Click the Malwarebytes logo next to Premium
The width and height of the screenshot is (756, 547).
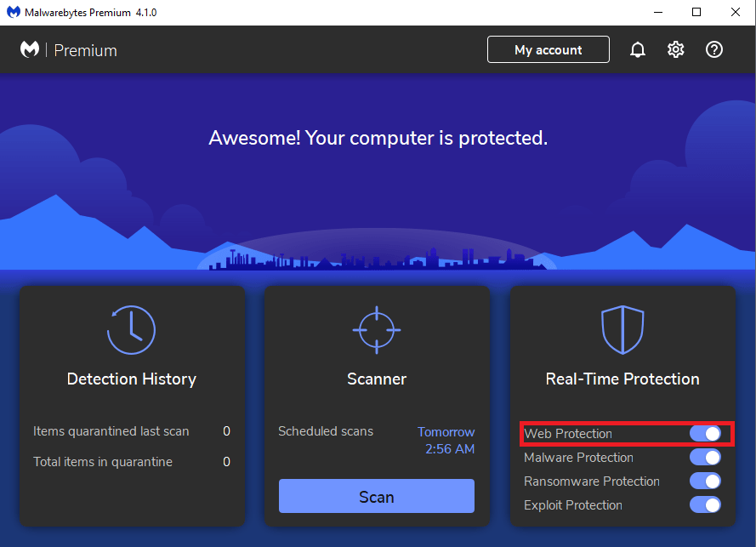tap(30, 49)
